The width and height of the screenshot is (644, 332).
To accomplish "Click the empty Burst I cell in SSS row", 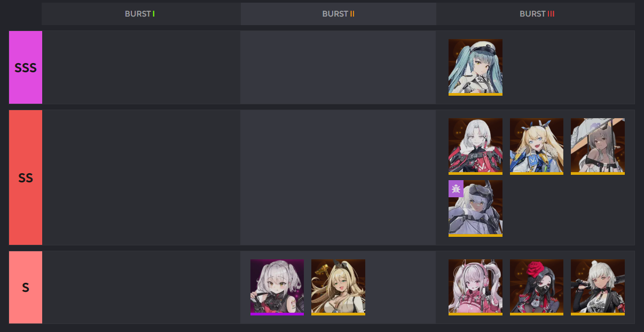I will [x=141, y=67].
